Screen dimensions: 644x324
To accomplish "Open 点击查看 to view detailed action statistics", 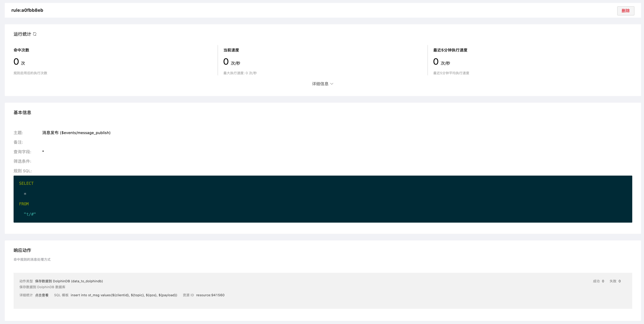I will (x=41, y=295).
